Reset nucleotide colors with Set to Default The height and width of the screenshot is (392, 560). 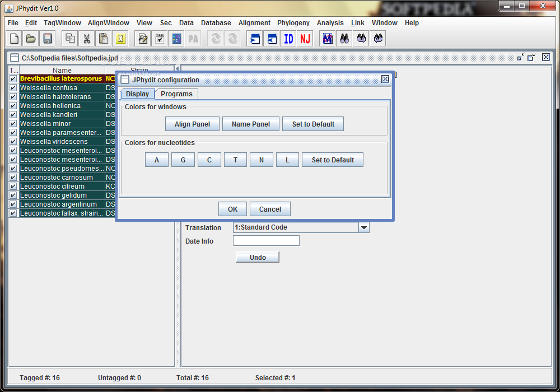[333, 160]
